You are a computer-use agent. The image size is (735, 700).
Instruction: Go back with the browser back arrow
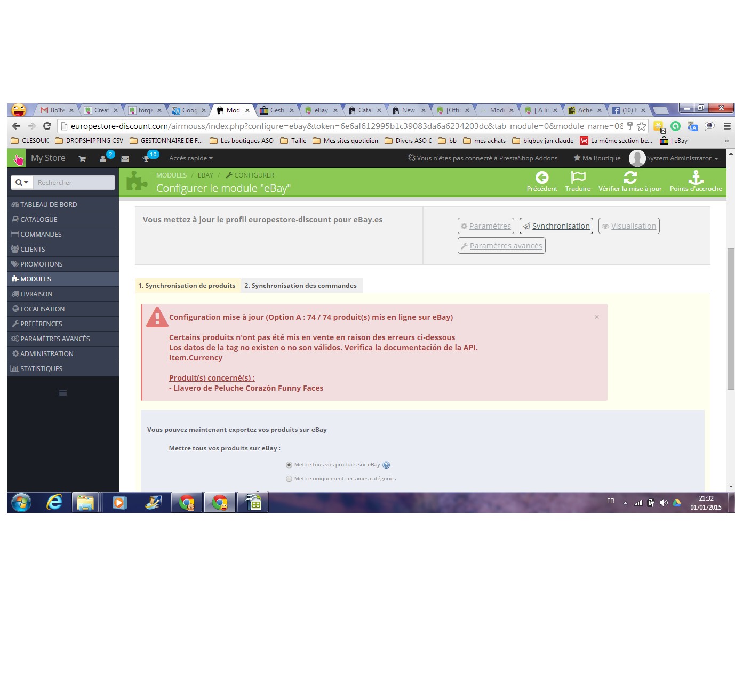click(16, 126)
